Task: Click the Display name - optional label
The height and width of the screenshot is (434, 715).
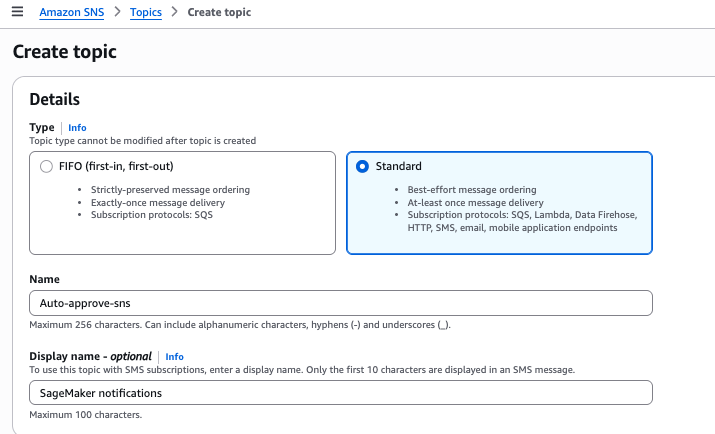Action: [90, 356]
